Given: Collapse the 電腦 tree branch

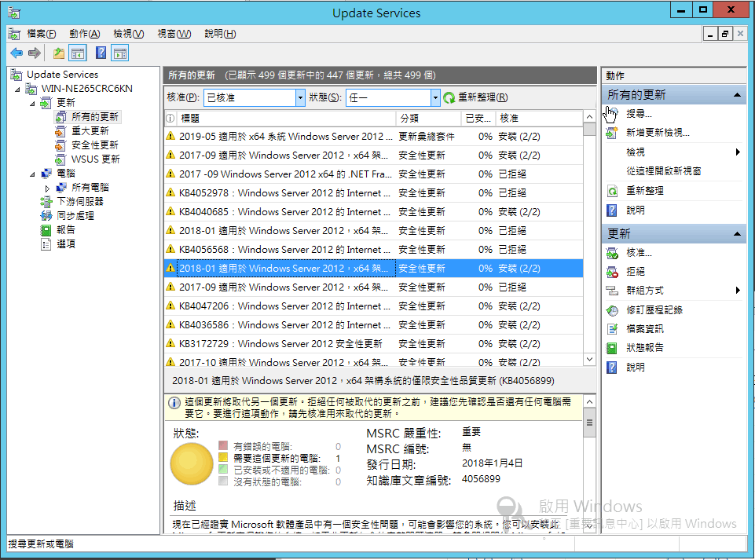Looking at the screenshot, I should 33,174.
